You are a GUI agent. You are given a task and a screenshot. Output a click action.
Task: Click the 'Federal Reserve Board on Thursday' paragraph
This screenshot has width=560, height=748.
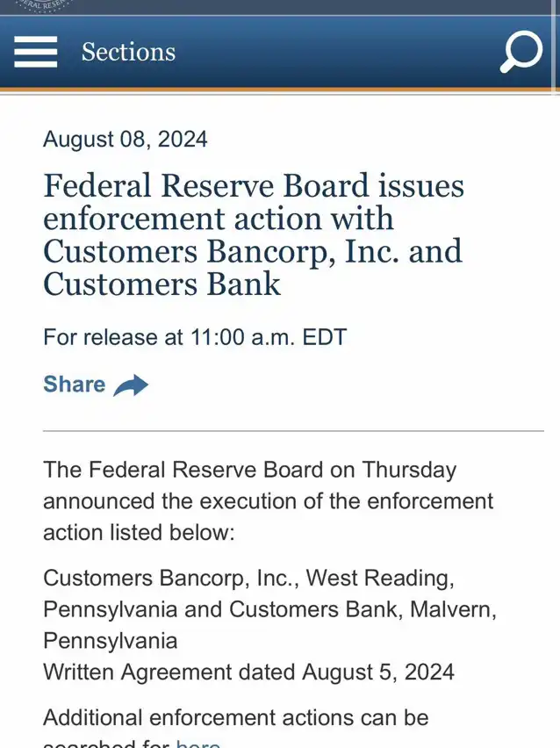click(249, 470)
